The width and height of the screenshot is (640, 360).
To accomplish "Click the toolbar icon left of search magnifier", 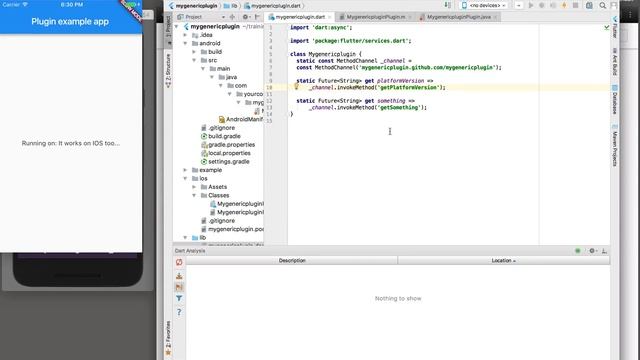I will pyautogui.click(x=589, y=5).
